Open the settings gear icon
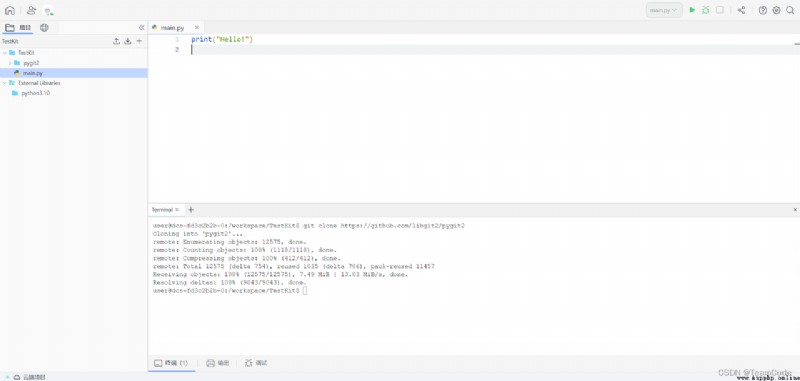 (777, 10)
